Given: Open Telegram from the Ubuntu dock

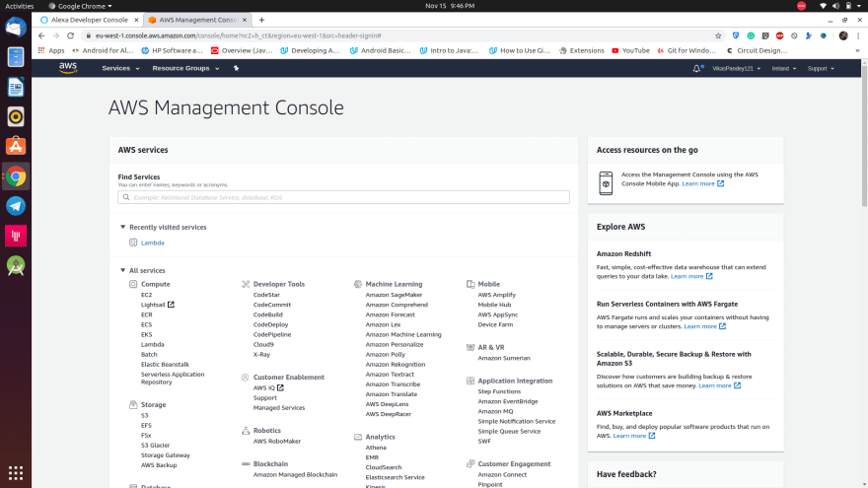Looking at the screenshot, I should tap(16, 206).
